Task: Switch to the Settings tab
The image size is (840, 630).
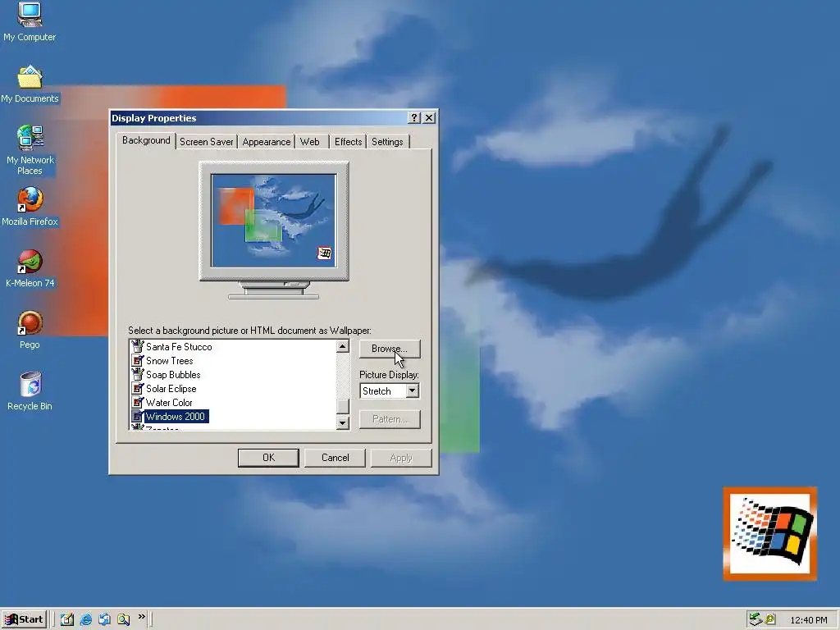Action: coord(387,141)
